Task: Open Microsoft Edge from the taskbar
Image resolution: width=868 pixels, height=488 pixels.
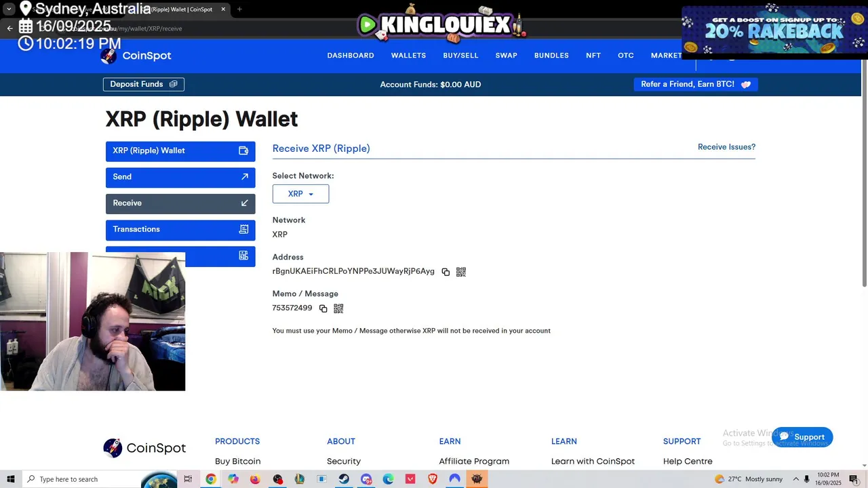Action: point(388,479)
